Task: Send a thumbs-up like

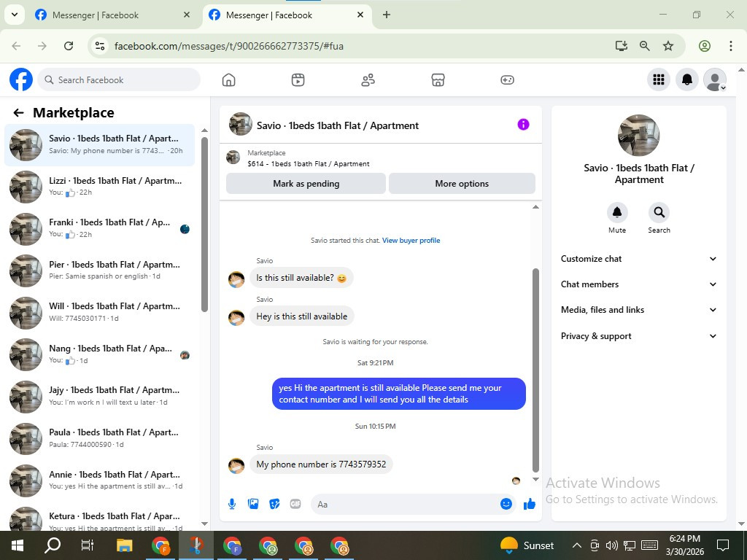Action: 530,504
